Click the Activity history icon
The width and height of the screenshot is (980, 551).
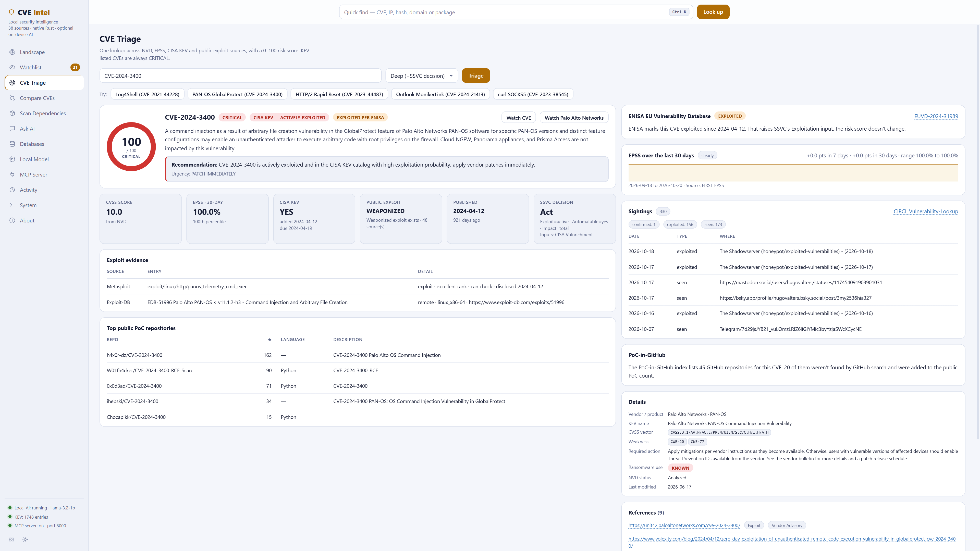(x=12, y=190)
